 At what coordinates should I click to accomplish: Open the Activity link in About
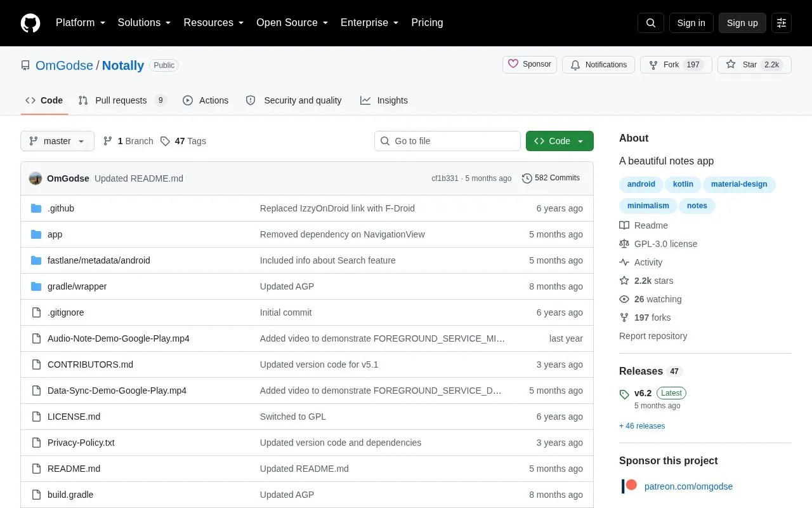pyautogui.click(x=641, y=262)
